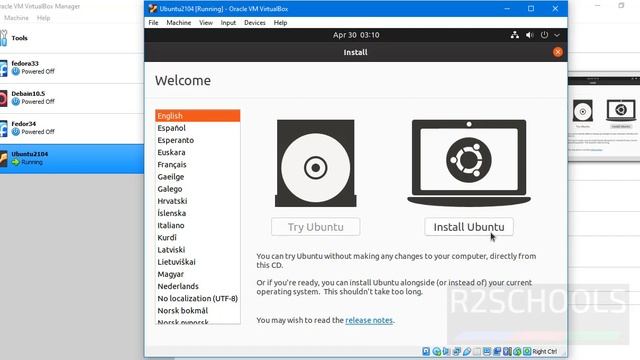
Task: Open the File menu of VM window
Action: (153, 23)
